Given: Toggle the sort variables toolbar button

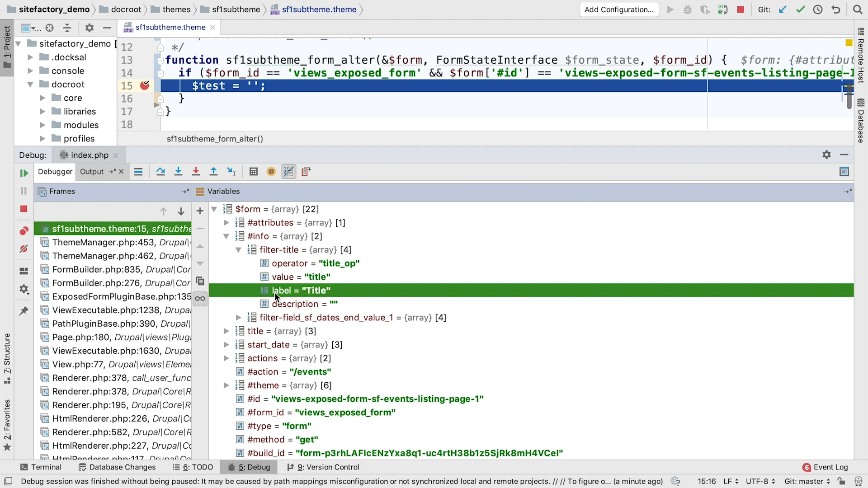Looking at the screenshot, I should [288, 172].
